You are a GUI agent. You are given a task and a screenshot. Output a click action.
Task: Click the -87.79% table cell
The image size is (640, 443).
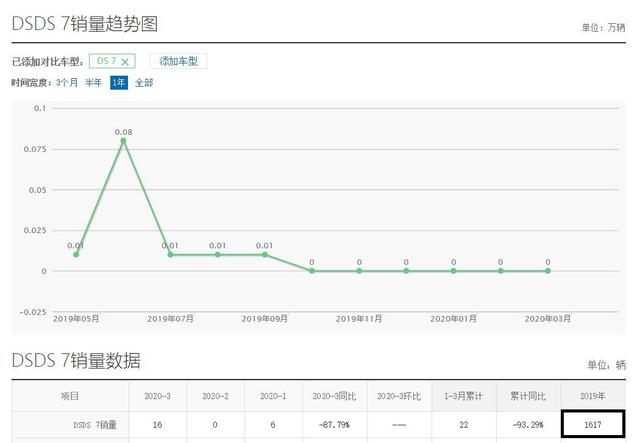click(x=334, y=425)
